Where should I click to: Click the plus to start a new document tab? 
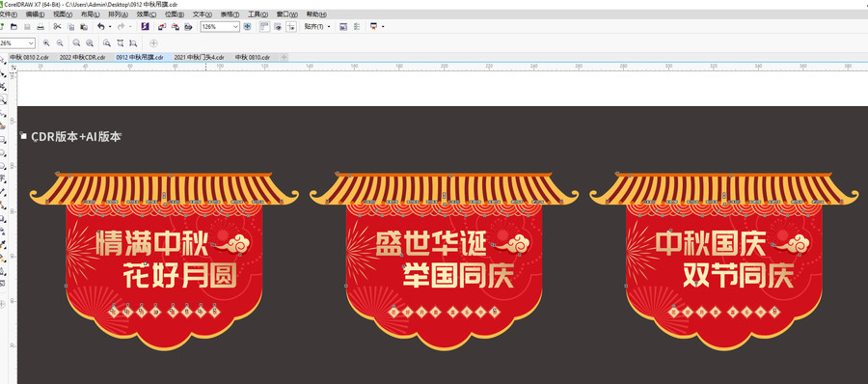pyautogui.click(x=284, y=57)
